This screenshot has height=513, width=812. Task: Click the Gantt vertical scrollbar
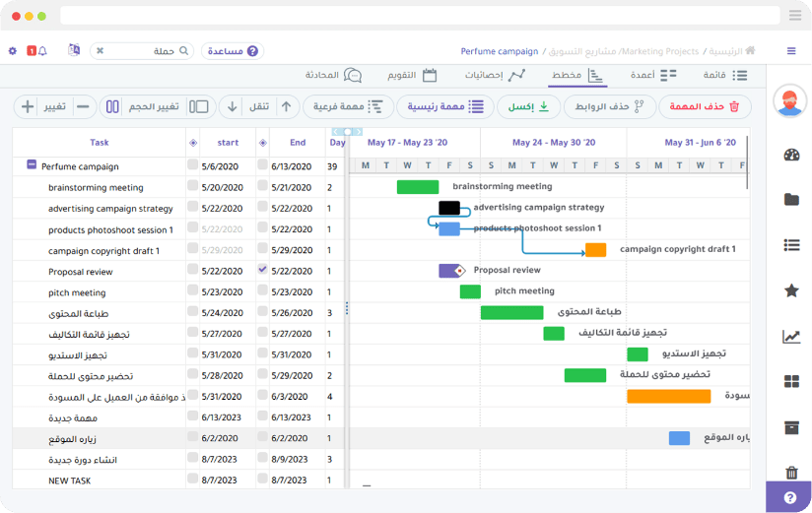point(747,163)
